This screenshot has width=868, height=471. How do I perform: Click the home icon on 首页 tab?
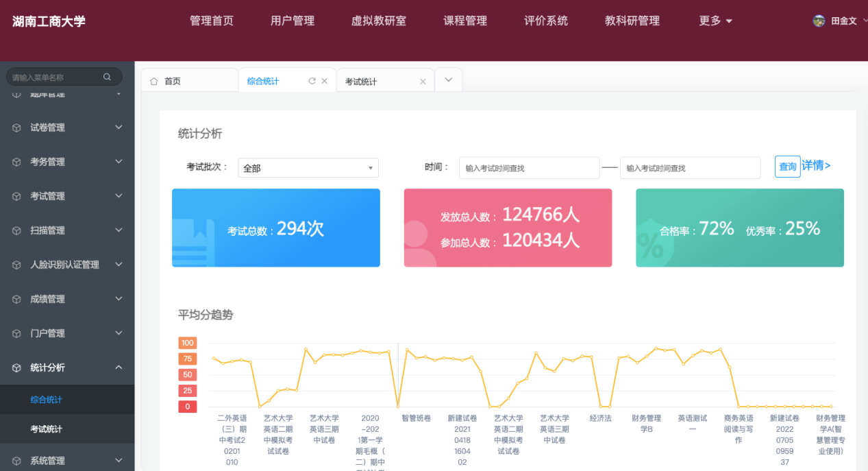153,81
